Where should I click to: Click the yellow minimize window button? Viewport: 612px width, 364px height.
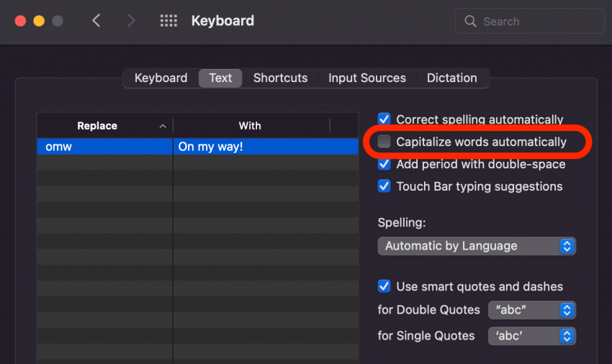tap(39, 21)
